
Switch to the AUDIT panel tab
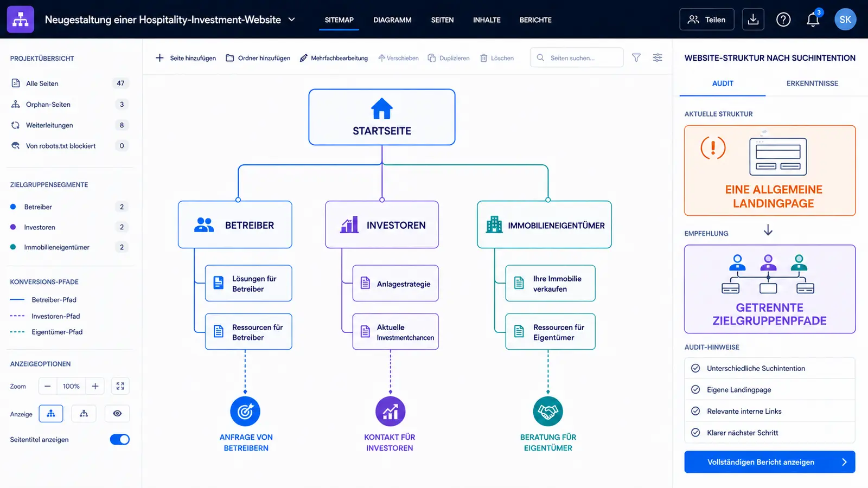point(723,84)
